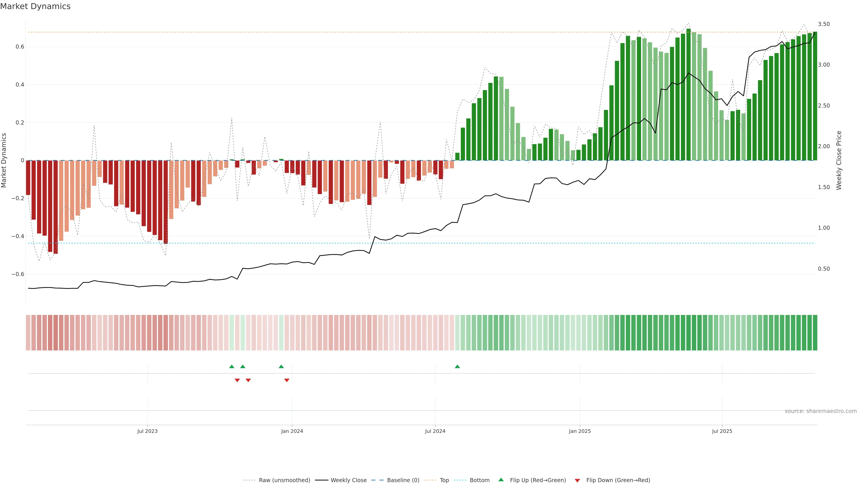The width and height of the screenshot is (868, 488).
Task: Toggle the Weekly Close legend entry
Action: click(x=348, y=480)
